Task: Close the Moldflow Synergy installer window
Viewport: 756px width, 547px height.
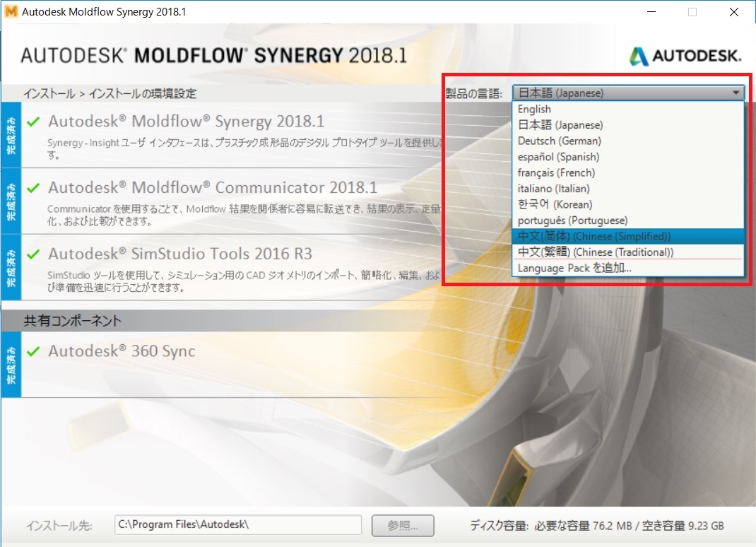Action: [x=734, y=11]
